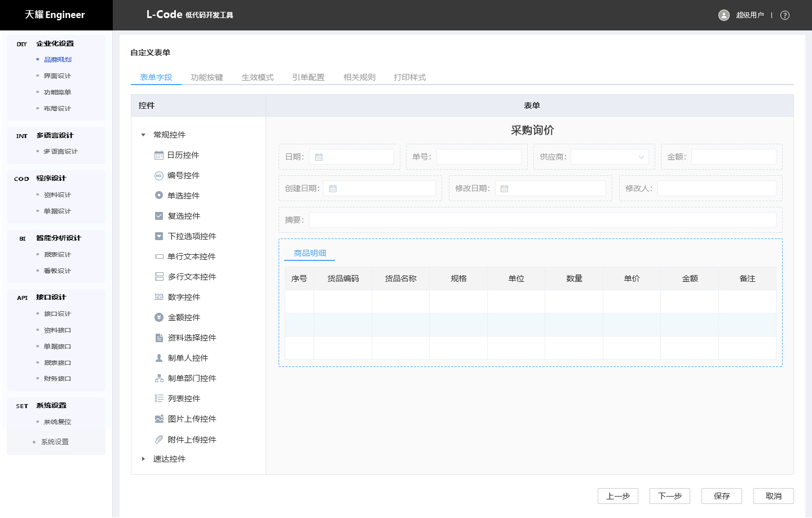Click the super user avatar icon

(x=724, y=15)
